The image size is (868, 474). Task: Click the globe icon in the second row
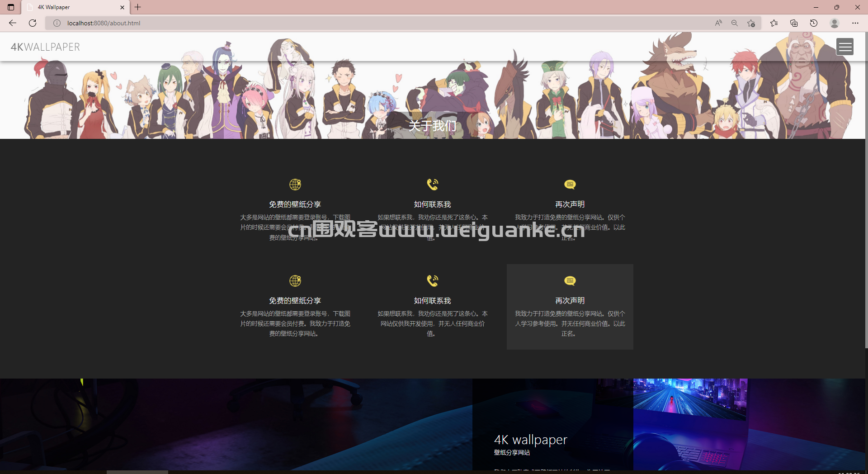(x=295, y=281)
